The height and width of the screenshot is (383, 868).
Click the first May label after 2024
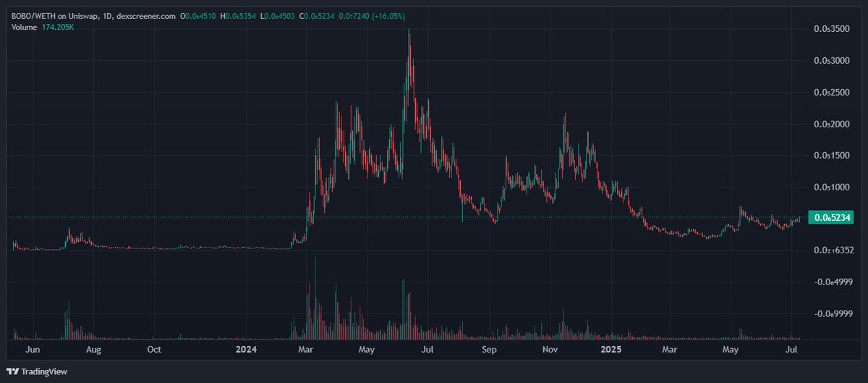(367, 350)
